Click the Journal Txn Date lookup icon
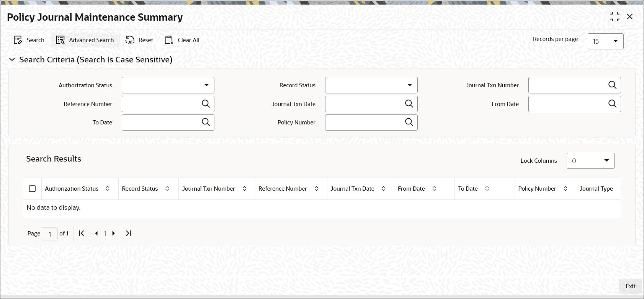The image size is (644, 299). click(409, 104)
